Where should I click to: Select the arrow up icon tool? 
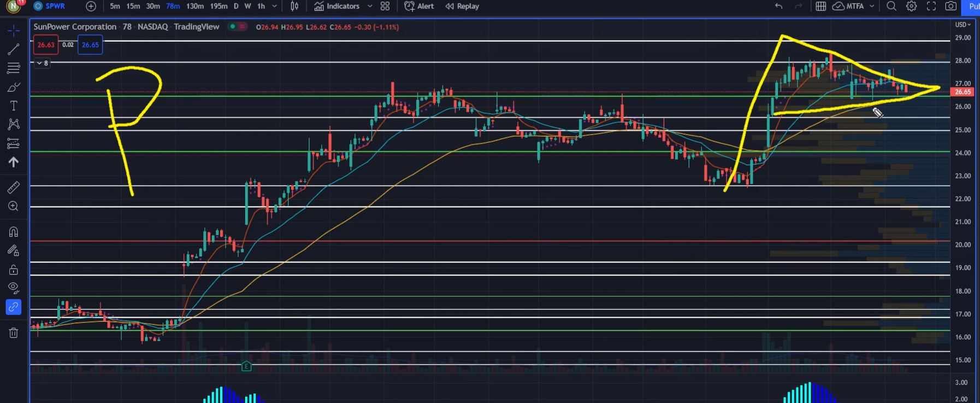point(14,162)
